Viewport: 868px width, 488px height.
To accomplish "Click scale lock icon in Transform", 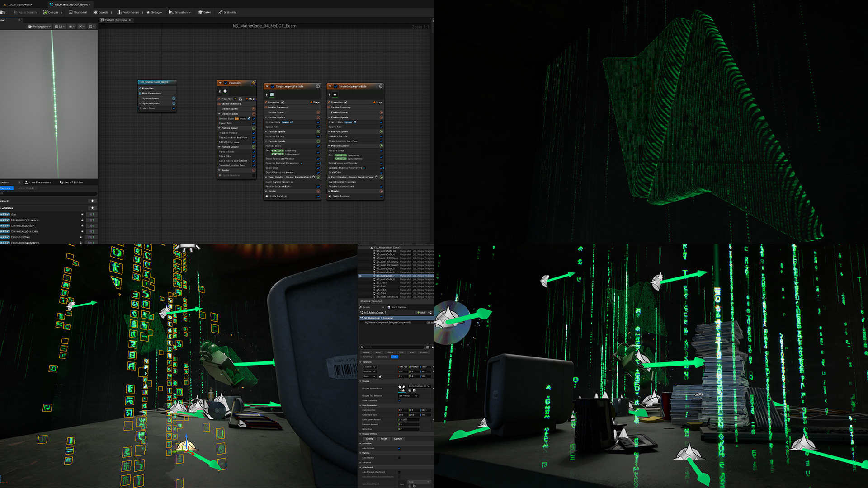I will [x=380, y=376].
